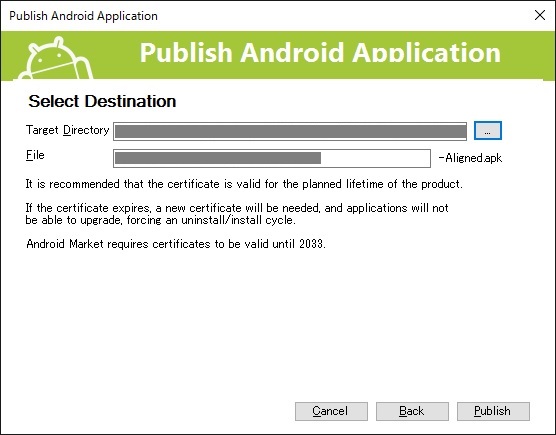Screen dimensions: 556x435
Task: Click the "Target Directory" label
Action: point(67,130)
